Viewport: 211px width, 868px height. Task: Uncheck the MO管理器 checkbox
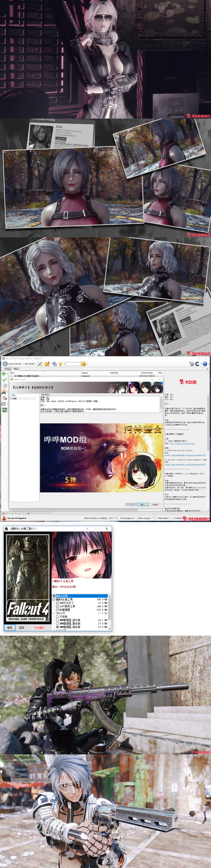pos(58,610)
